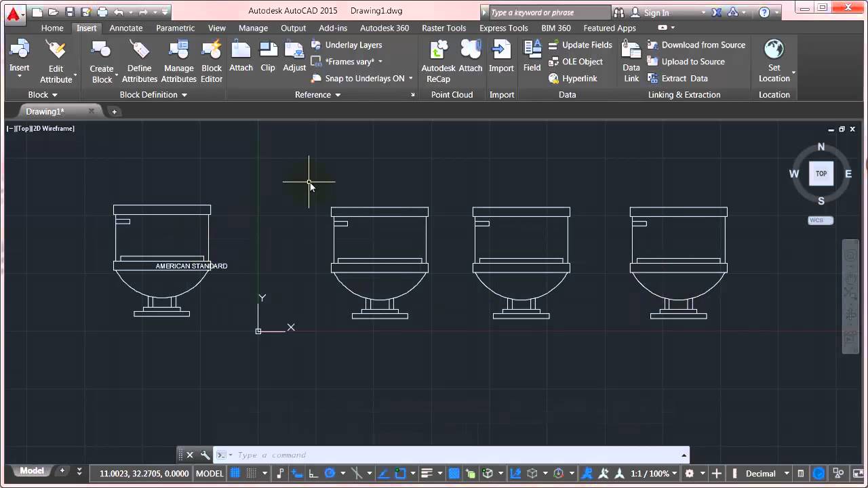Click the command line customize wrench icon
Viewport: 868px width, 488px height.
point(205,455)
